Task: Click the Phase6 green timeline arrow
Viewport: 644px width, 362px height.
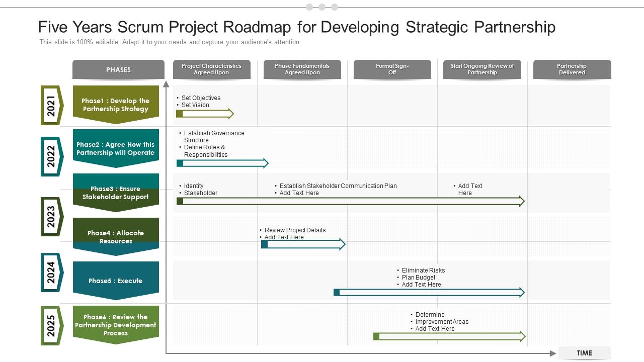Action: (449, 336)
